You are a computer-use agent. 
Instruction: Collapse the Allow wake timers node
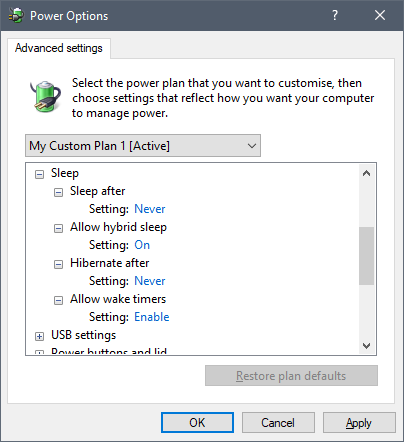click(x=58, y=300)
